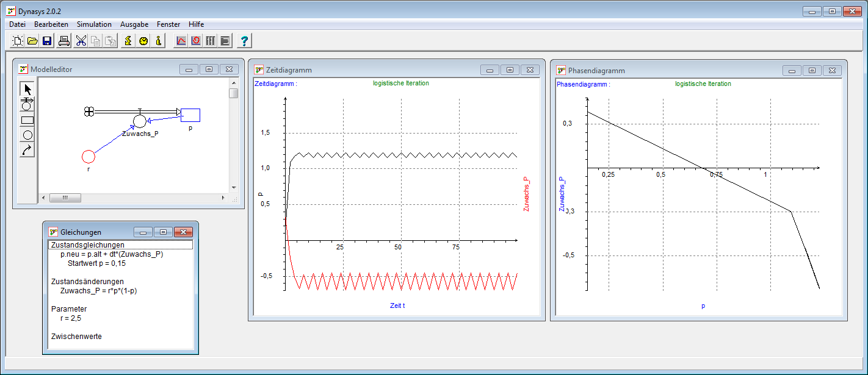Select the circle variable tool
Viewport: 868px width, 375px height.
(x=27, y=135)
